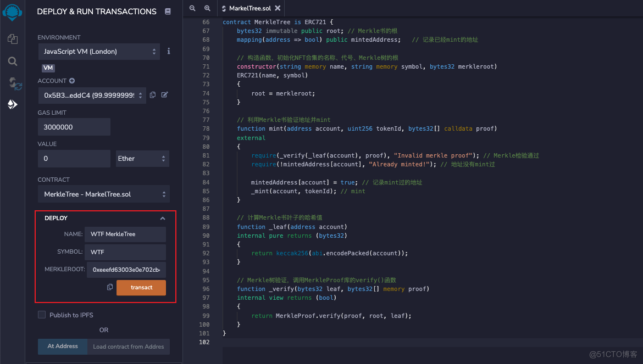
Task: Click line number 66 in gutter
Action: tap(206, 22)
